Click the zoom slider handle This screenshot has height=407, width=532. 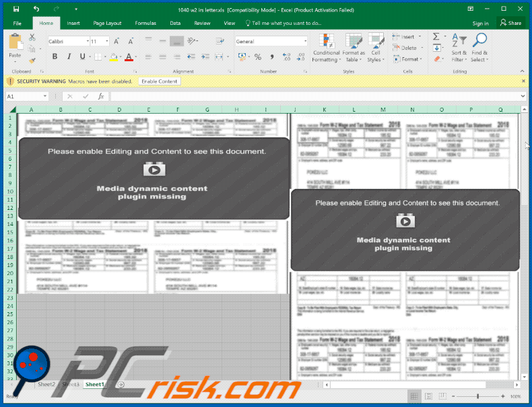click(x=477, y=396)
